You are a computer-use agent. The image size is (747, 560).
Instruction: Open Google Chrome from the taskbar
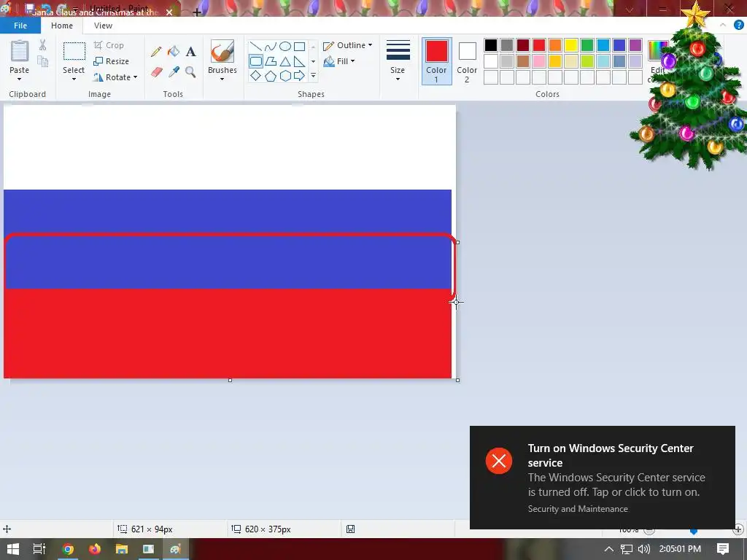tap(68, 549)
